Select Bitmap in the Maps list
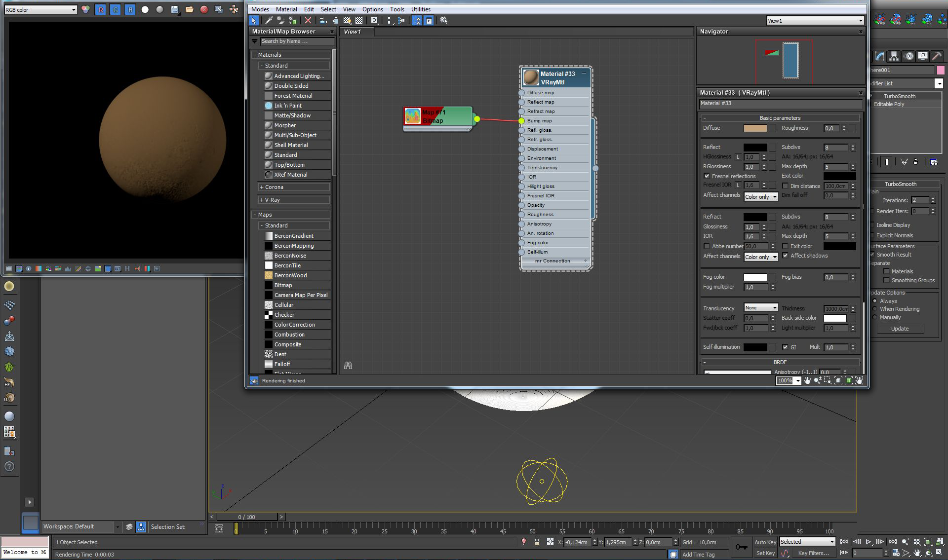Screen dimensions: 948x560 pos(297,285)
